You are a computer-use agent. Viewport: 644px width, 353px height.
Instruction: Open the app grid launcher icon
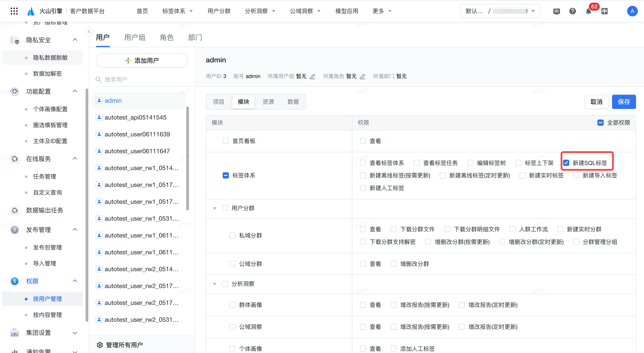14,11
